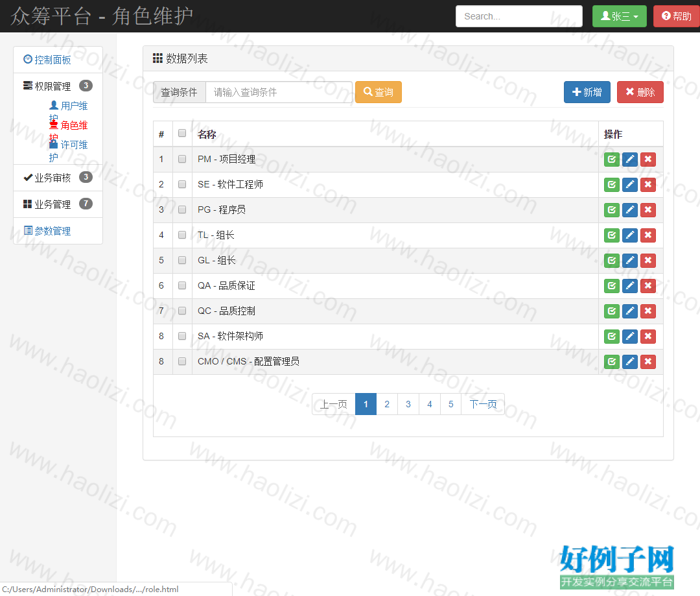Expand the 业务审核 sidebar section
This screenshot has height=596, width=700.
tap(58, 177)
